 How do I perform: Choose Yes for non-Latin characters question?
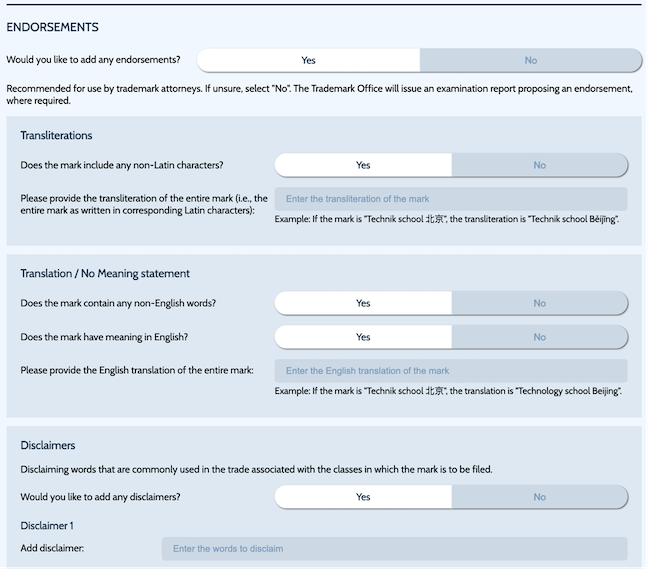pos(363,165)
